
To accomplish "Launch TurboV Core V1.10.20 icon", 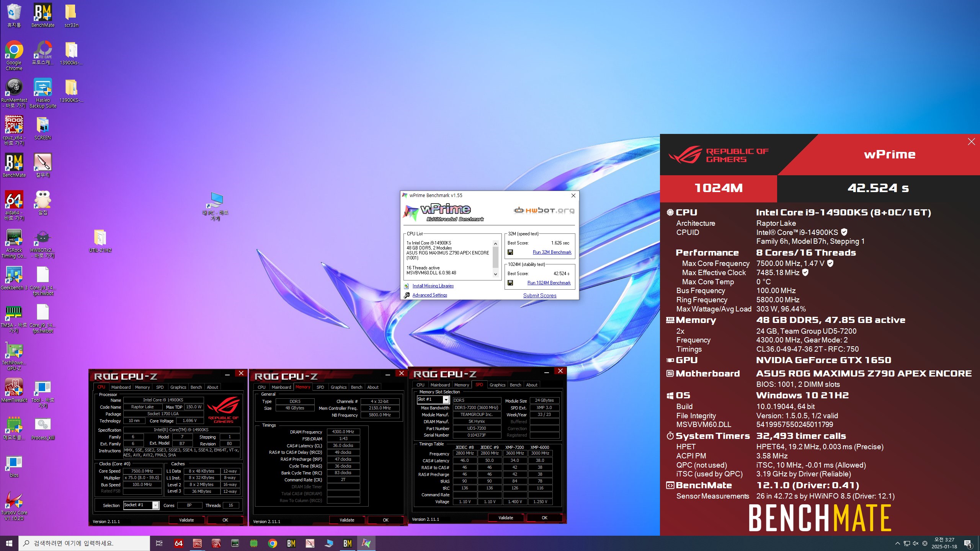I will 14,505.
